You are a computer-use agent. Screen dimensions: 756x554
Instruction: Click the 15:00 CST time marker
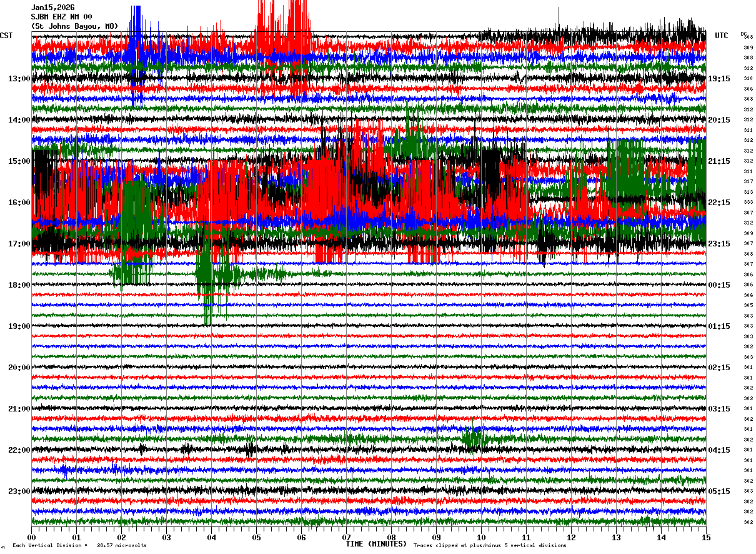[x=19, y=161]
